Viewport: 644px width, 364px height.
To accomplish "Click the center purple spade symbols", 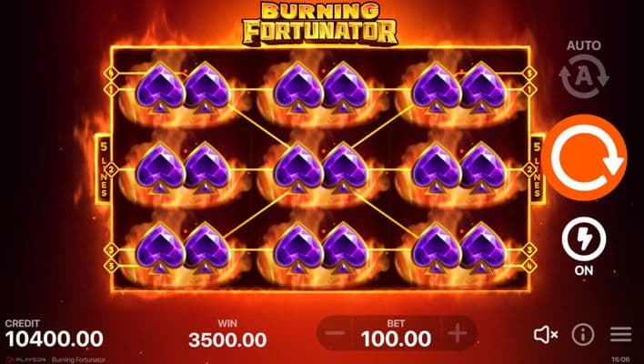I will [x=320, y=168].
